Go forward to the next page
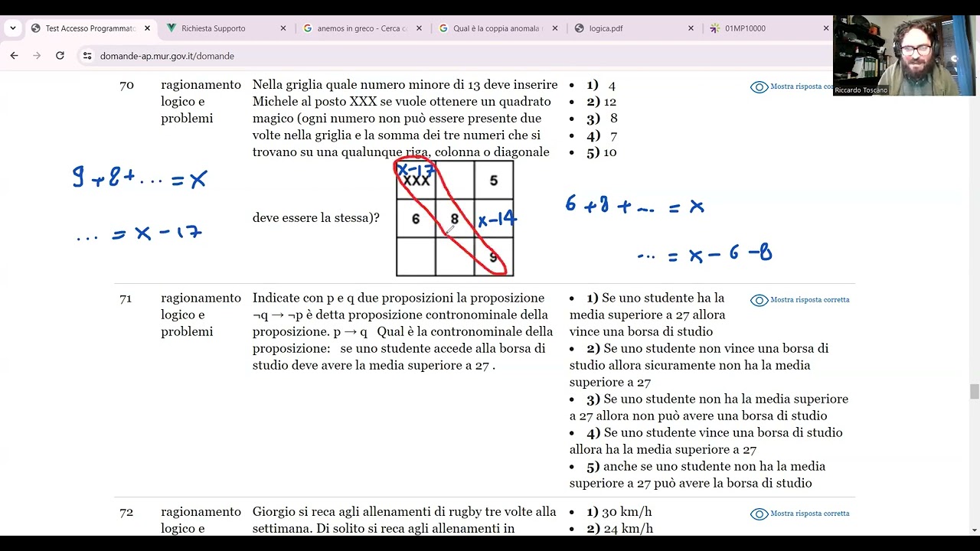The height and width of the screenshot is (551, 980). coord(36,56)
